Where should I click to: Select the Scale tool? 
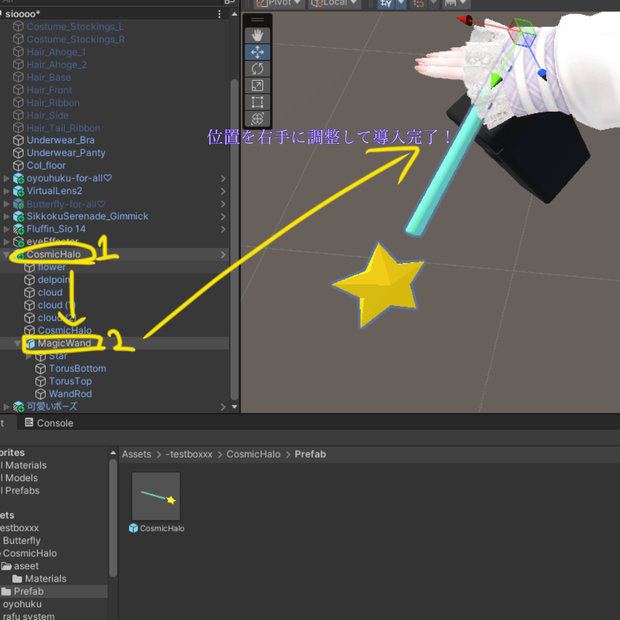257,85
